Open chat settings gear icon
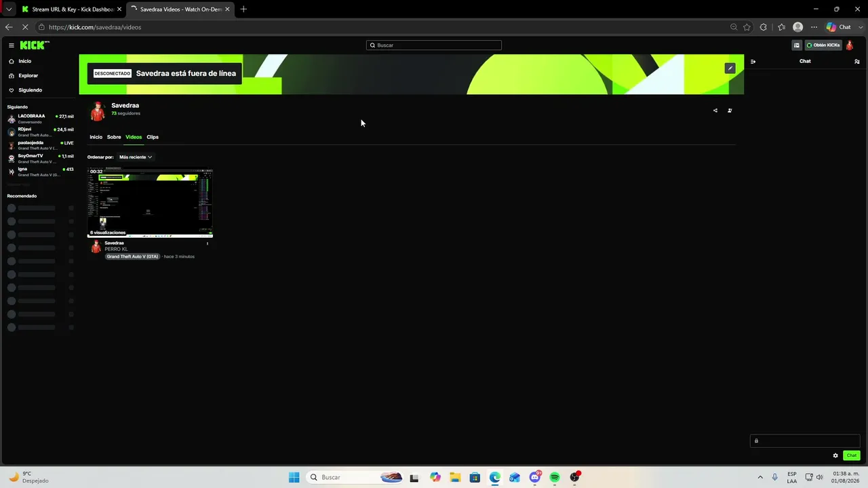This screenshot has height=488, width=868. coord(835,455)
